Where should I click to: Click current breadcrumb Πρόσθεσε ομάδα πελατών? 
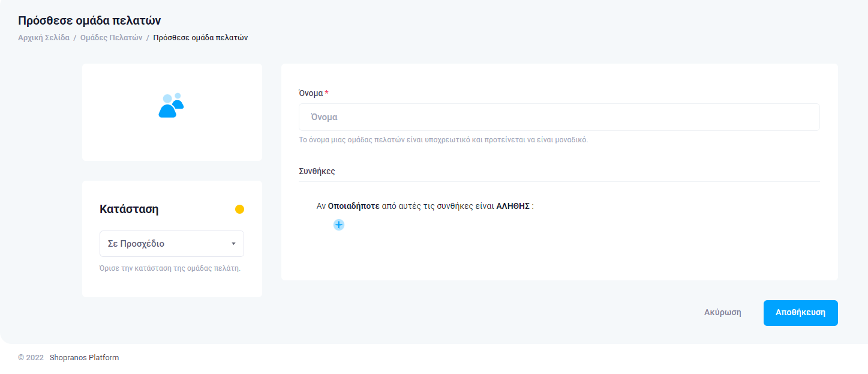200,38
